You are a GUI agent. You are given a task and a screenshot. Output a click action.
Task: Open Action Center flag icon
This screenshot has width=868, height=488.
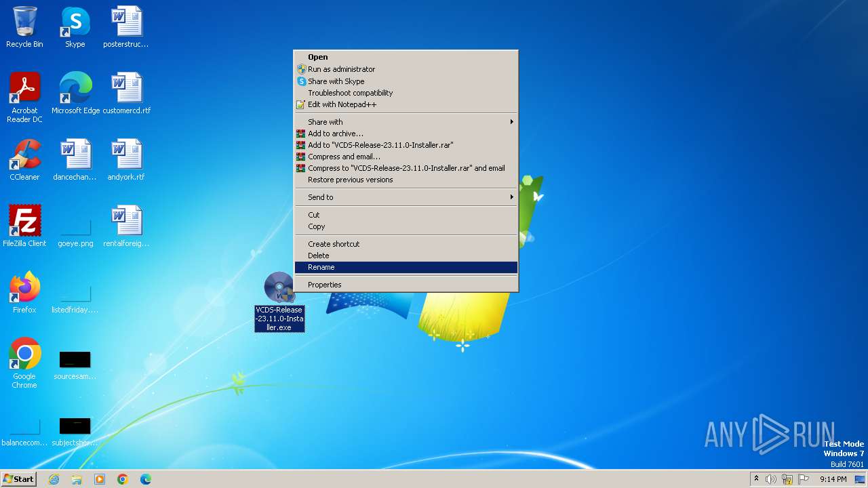pos(804,479)
